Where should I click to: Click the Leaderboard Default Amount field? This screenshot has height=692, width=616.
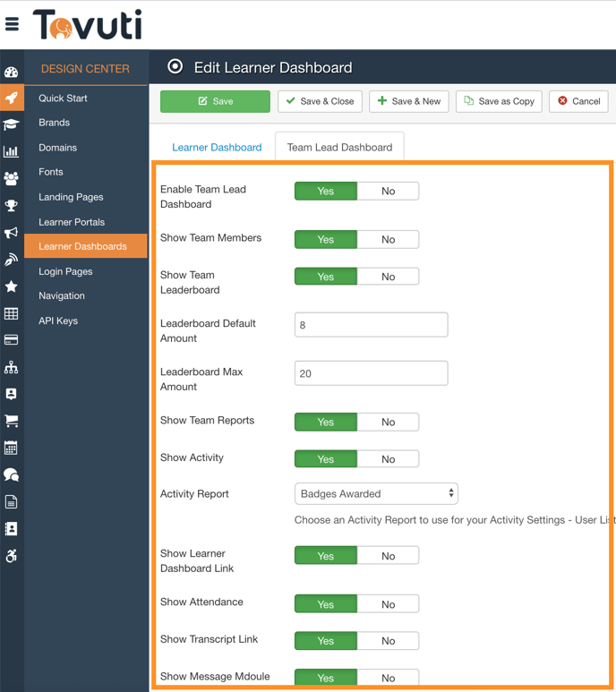coord(371,325)
